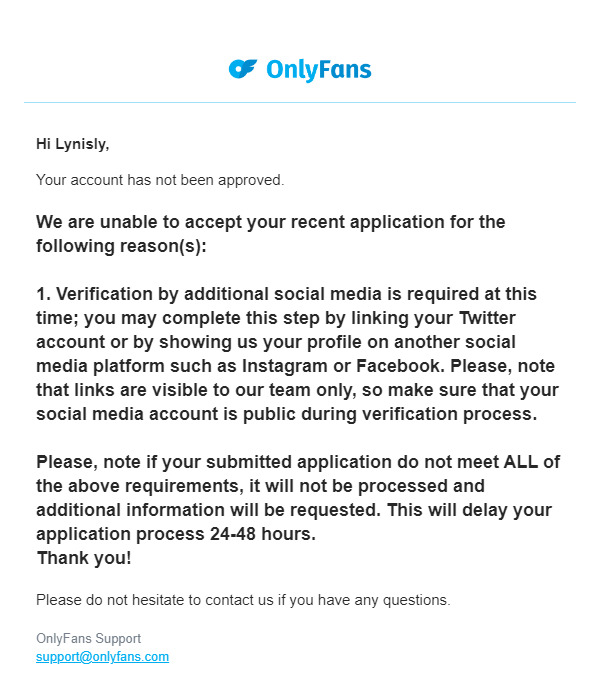Click "following reason(s):" text
Viewport: 611px width, 683px height.
pyautogui.click(x=121, y=246)
